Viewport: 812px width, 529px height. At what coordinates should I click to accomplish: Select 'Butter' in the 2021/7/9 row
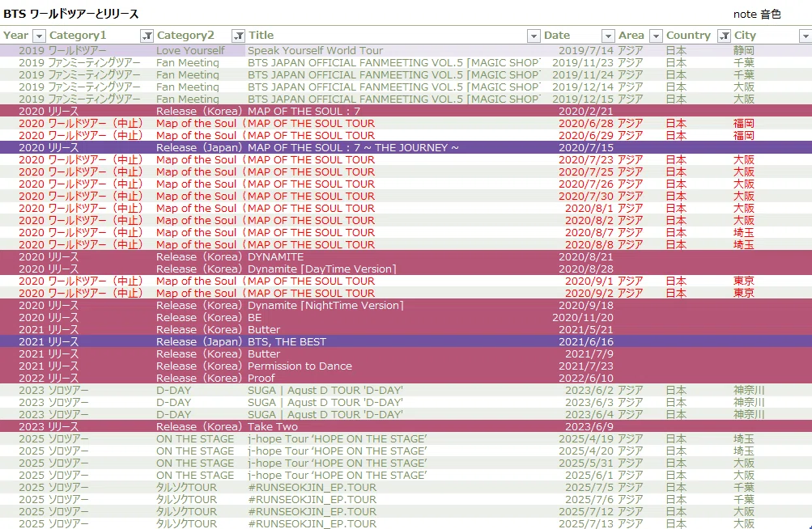[x=264, y=354]
